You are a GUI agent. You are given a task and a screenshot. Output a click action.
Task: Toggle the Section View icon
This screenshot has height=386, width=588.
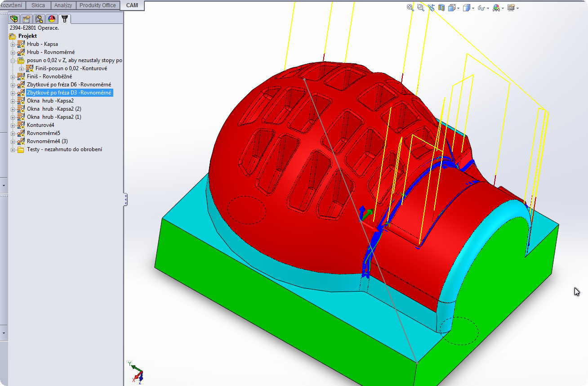pos(441,8)
